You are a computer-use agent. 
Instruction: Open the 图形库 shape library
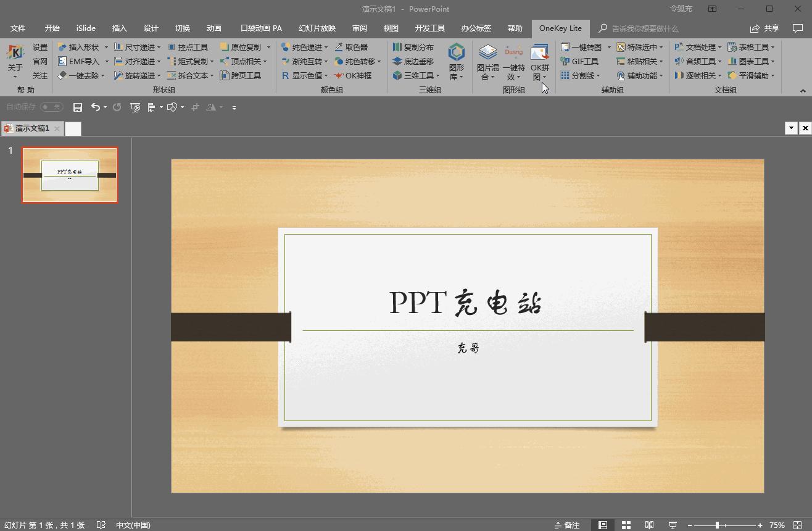[x=457, y=61]
